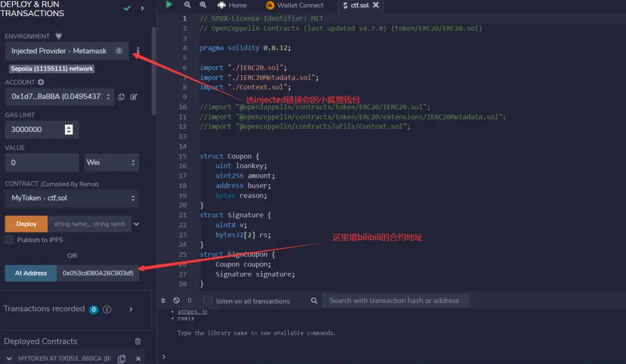The height and width of the screenshot is (364, 626).
Task: Open the account selector 0x1d7...8a88A
Action: [60, 97]
